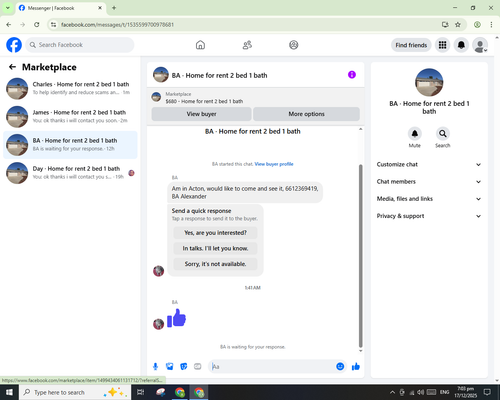Open the Facebook logo home link
The image size is (500, 400).
click(14, 45)
